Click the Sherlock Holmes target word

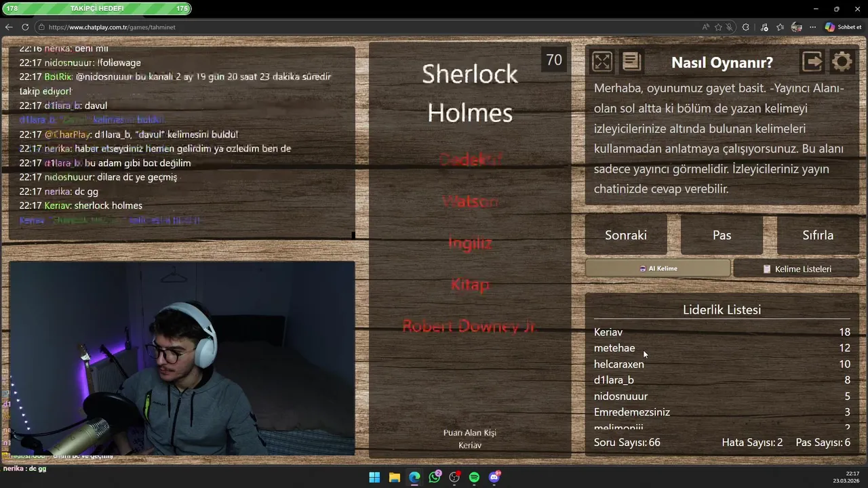pyautogui.click(x=470, y=93)
